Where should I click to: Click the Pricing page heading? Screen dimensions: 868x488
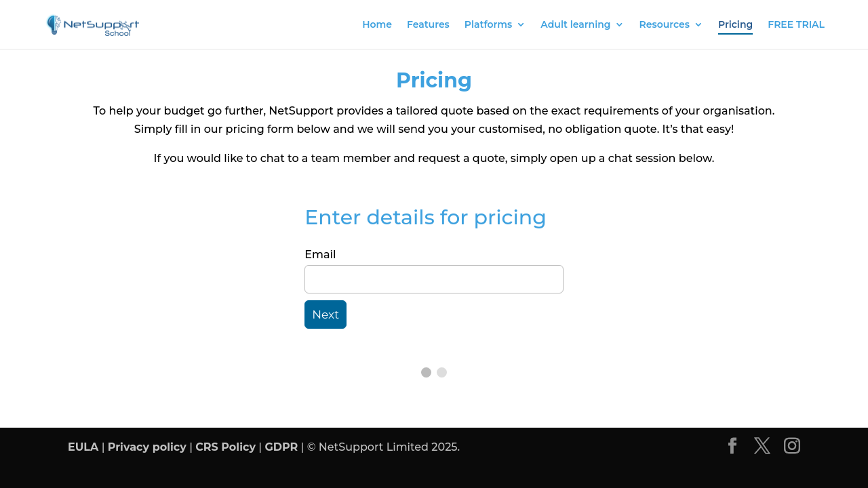pyautogui.click(x=434, y=81)
